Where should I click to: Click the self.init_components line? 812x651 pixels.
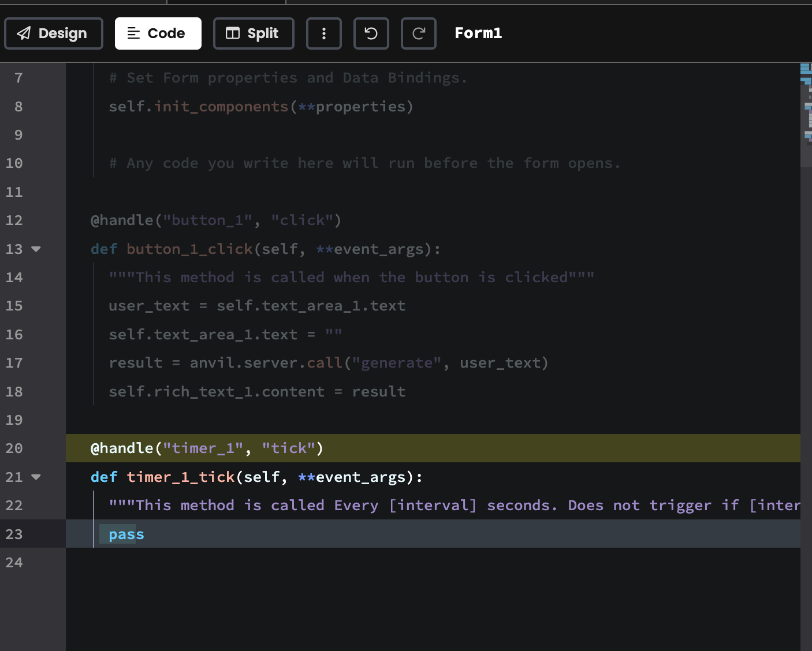(x=260, y=107)
